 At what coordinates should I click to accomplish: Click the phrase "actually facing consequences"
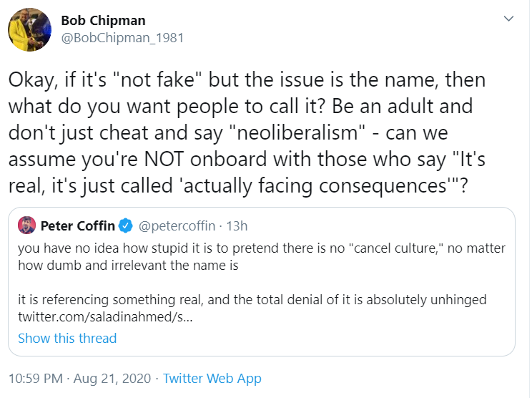(315, 186)
